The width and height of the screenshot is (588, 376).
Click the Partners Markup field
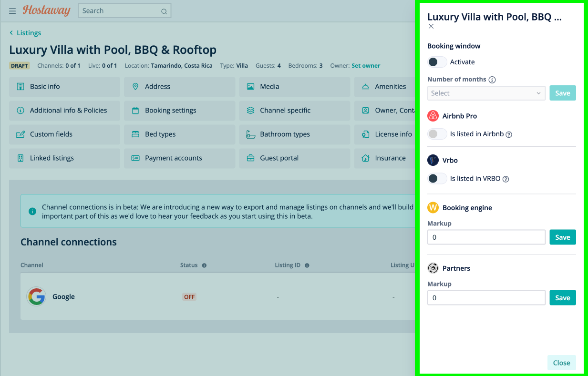(486, 298)
